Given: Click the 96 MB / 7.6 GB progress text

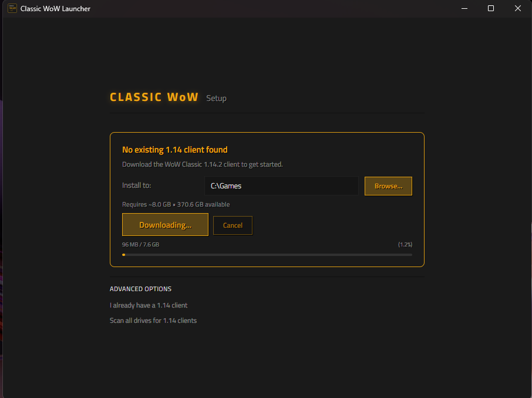Looking at the screenshot, I should 140,245.
